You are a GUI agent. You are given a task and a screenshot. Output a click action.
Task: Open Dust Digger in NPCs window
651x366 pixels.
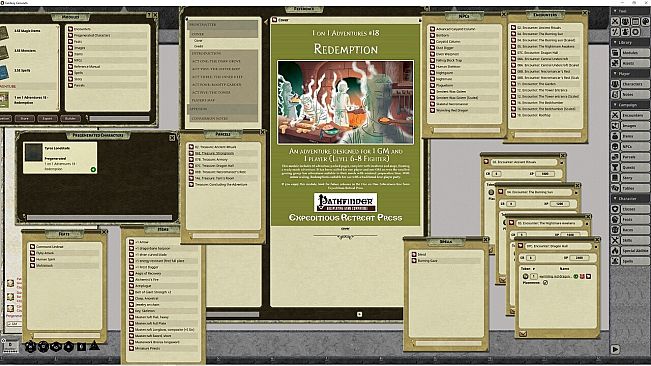pyautogui.click(x=464, y=48)
